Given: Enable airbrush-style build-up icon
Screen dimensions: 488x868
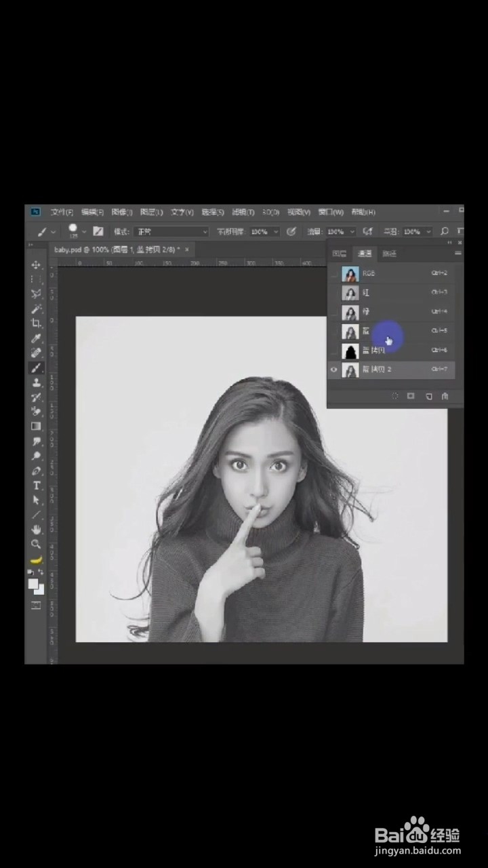Looking at the screenshot, I should 368,231.
